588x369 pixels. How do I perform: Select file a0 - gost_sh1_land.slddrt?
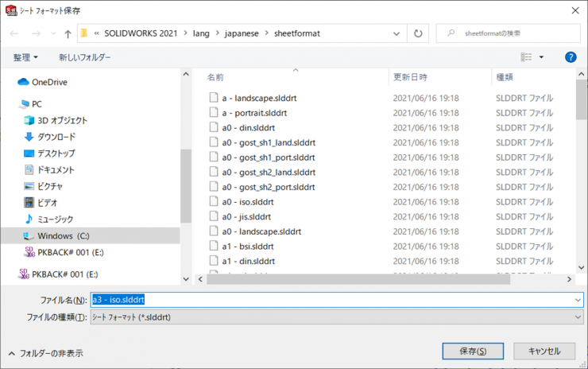(269, 142)
